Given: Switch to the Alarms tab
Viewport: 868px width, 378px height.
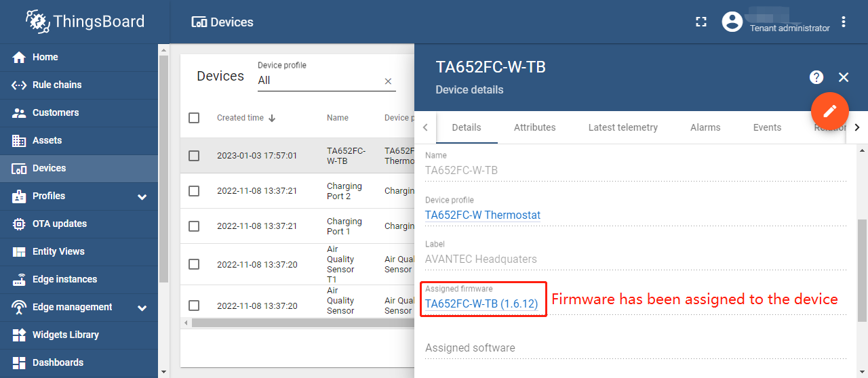Looking at the screenshot, I should [x=705, y=127].
